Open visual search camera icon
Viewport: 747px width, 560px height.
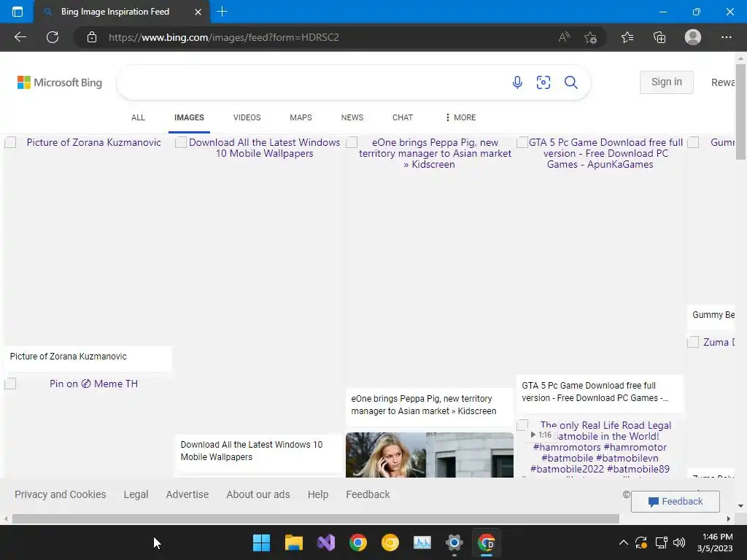pos(543,82)
